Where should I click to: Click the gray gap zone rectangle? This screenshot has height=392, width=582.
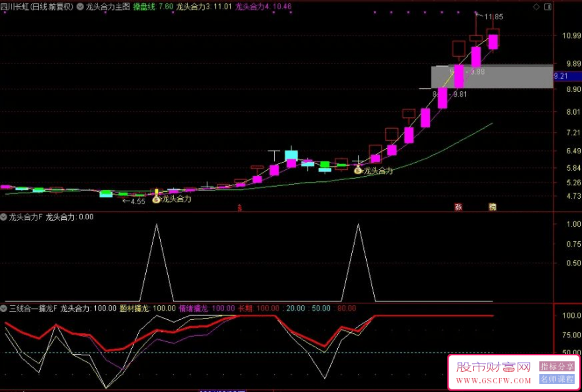point(492,77)
